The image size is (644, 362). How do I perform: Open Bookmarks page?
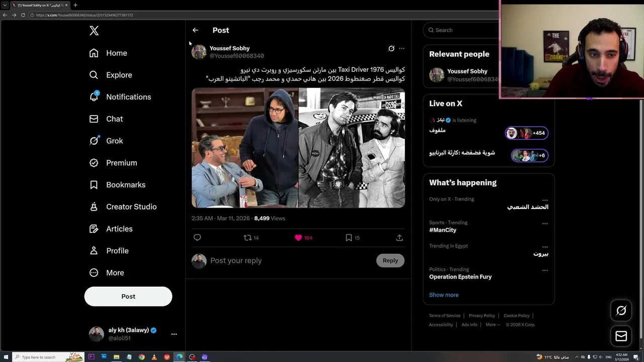[x=117, y=185]
